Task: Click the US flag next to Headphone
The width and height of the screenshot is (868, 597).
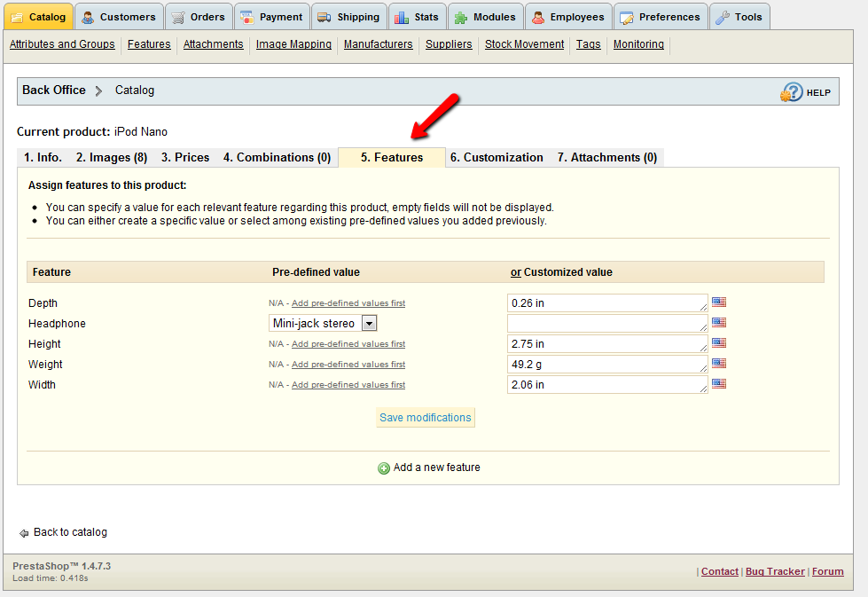Action: [719, 322]
